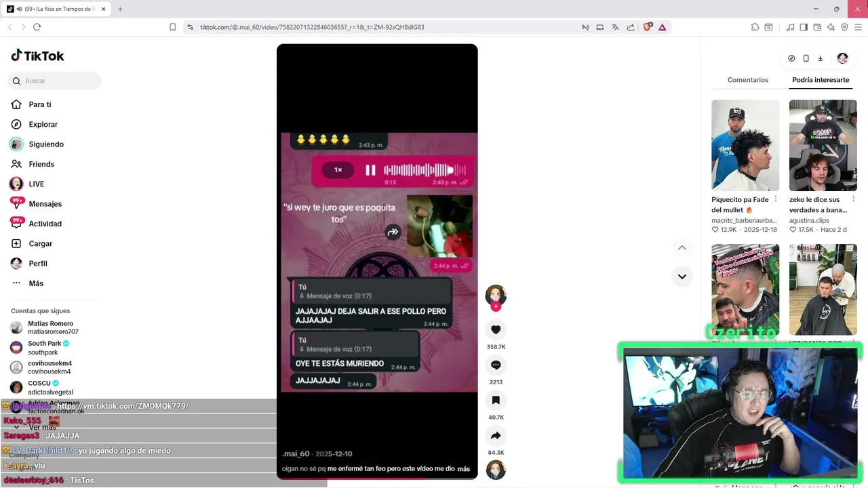Screen dimensions: 868x488
Task: Open options for zeko le dice video
Action: pos(853,199)
